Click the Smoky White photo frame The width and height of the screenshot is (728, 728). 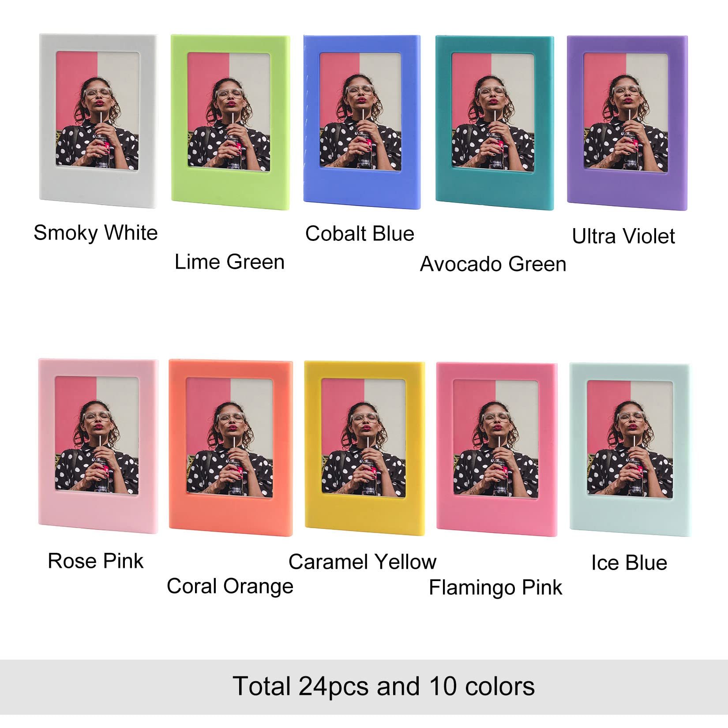(98, 119)
